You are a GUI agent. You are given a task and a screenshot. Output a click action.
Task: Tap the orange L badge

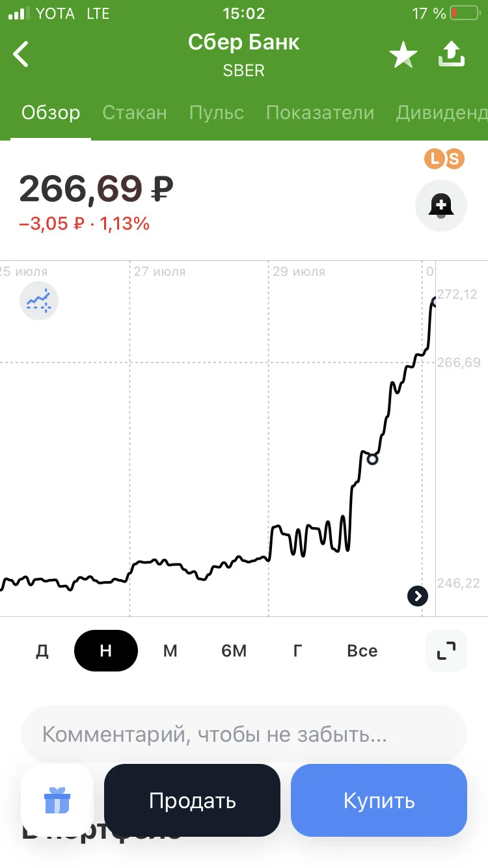434,158
